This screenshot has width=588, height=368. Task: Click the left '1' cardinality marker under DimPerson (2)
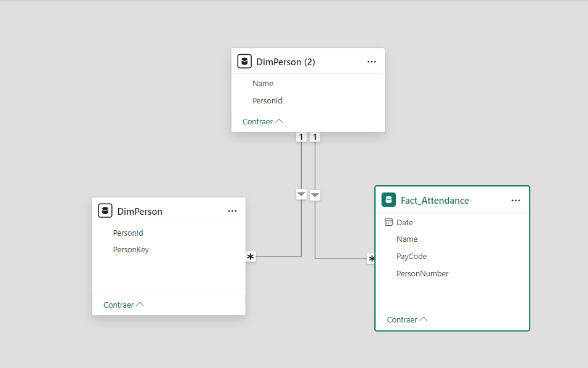pos(300,137)
